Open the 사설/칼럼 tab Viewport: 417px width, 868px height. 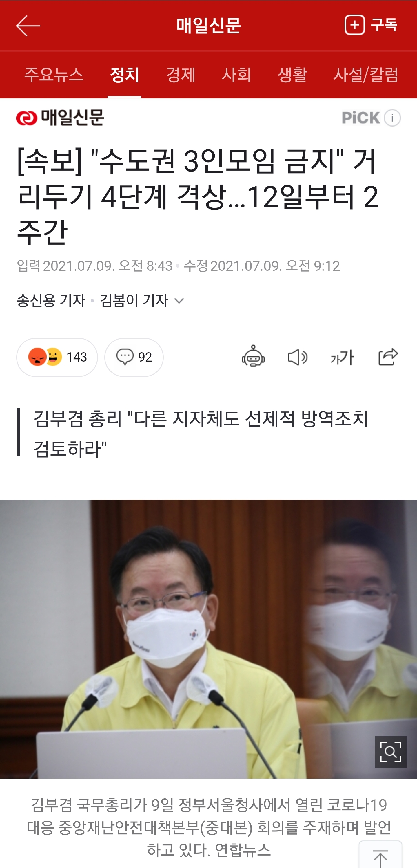[x=366, y=75]
